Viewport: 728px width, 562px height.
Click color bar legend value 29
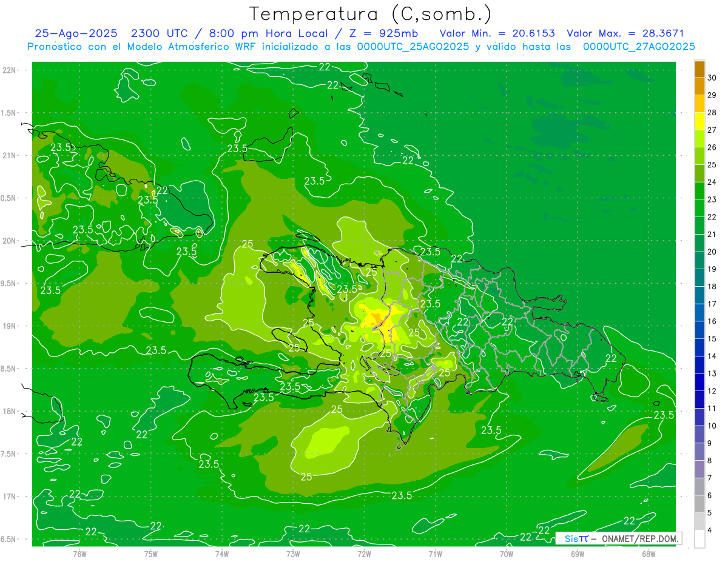[x=712, y=95]
